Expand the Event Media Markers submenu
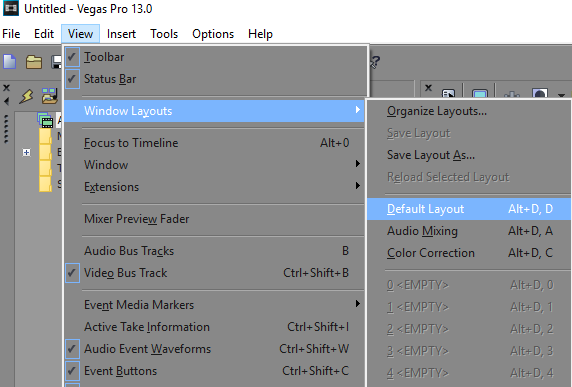572x387 pixels. 214,305
